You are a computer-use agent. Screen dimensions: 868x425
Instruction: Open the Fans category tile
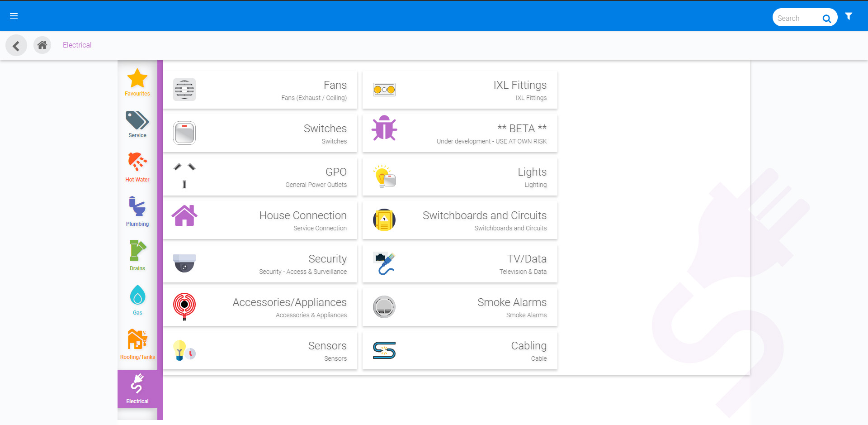[260, 90]
